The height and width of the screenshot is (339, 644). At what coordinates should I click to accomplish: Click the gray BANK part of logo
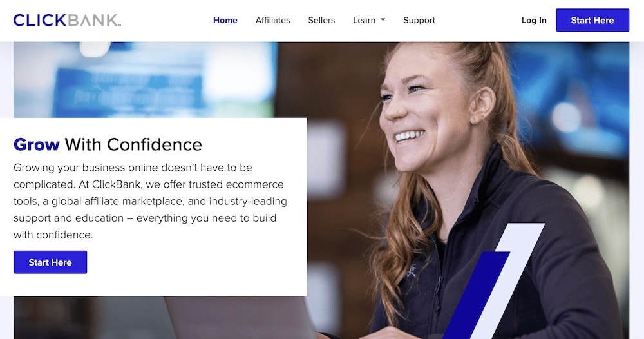tap(93, 20)
